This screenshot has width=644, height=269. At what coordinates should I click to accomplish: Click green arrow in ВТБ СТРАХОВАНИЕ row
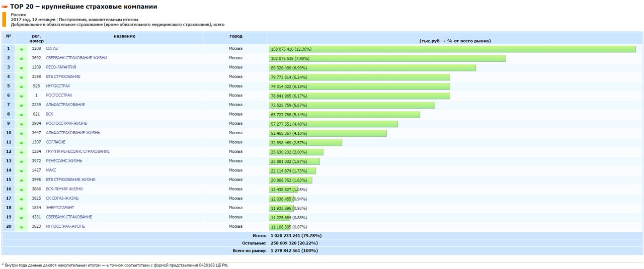click(22, 77)
